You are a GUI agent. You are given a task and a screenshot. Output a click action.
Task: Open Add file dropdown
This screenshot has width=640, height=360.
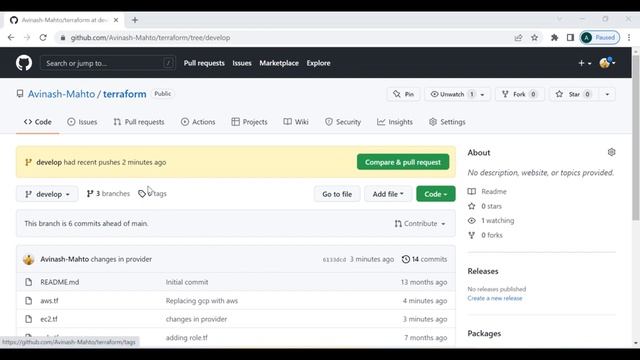point(388,194)
